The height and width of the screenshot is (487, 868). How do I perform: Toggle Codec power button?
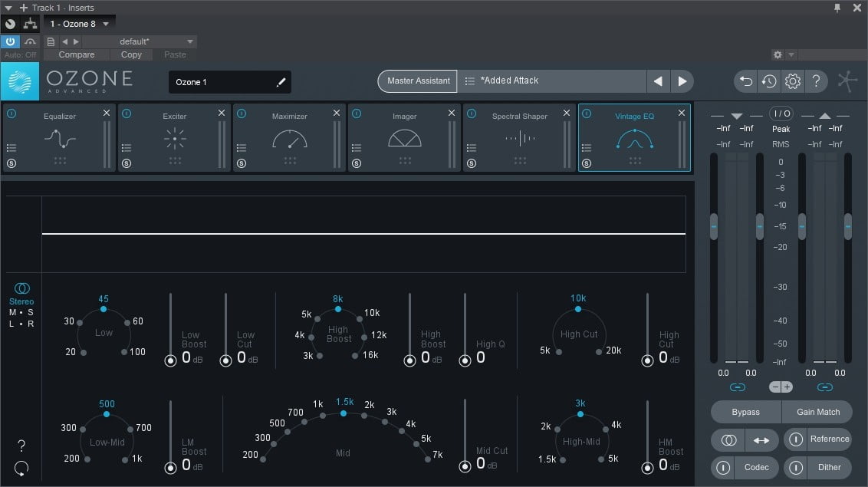pos(723,468)
